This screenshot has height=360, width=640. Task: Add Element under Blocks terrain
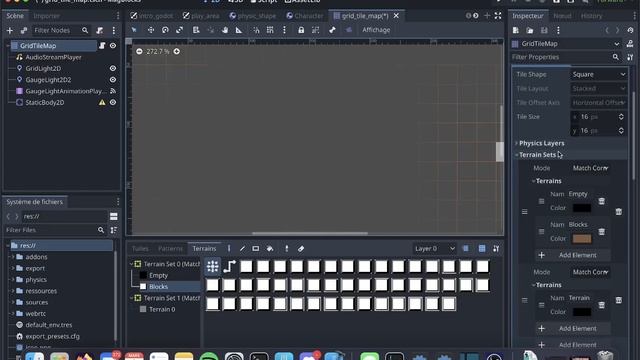click(x=573, y=255)
